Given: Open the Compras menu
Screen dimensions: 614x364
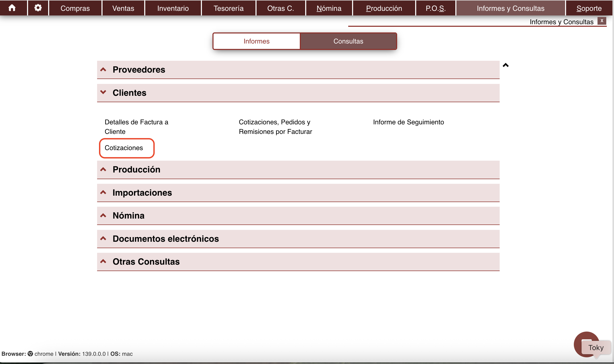Looking at the screenshot, I should point(75,8).
